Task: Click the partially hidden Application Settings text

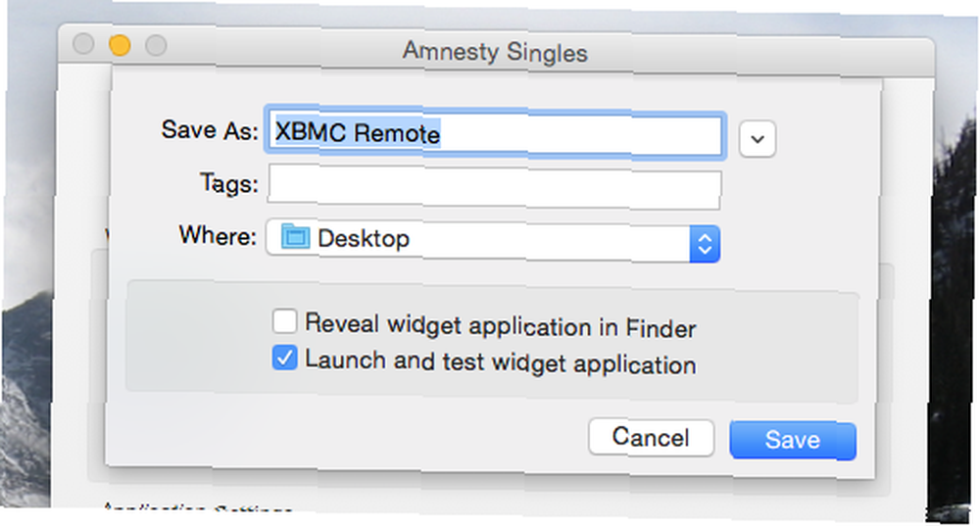Action: 197,506
